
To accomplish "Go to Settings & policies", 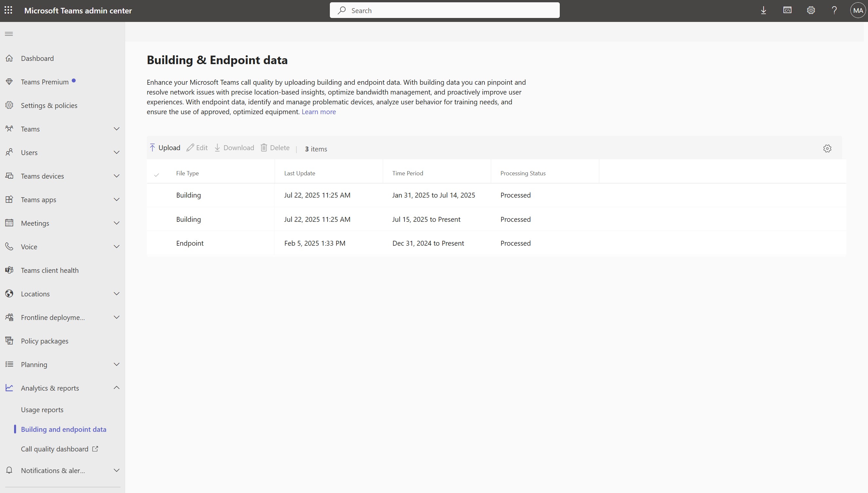I will point(49,105).
